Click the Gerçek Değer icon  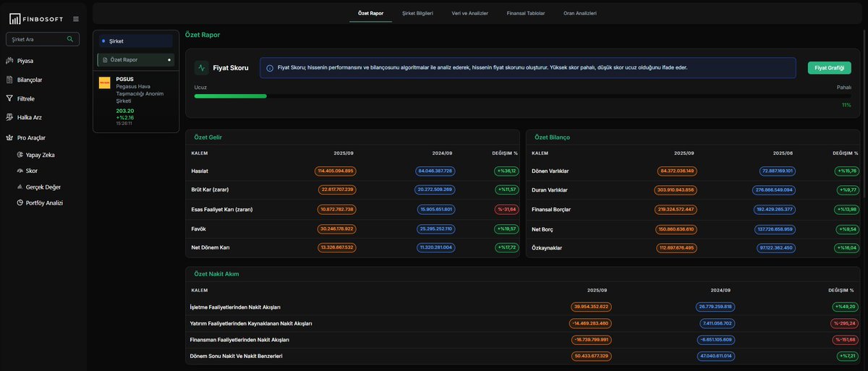click(20, 187)
